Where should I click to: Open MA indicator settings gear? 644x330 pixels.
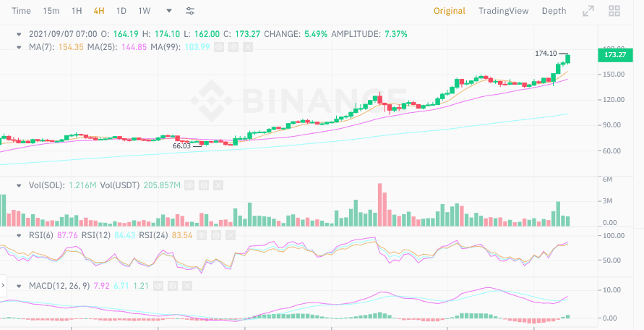click(x=233, y=47)
